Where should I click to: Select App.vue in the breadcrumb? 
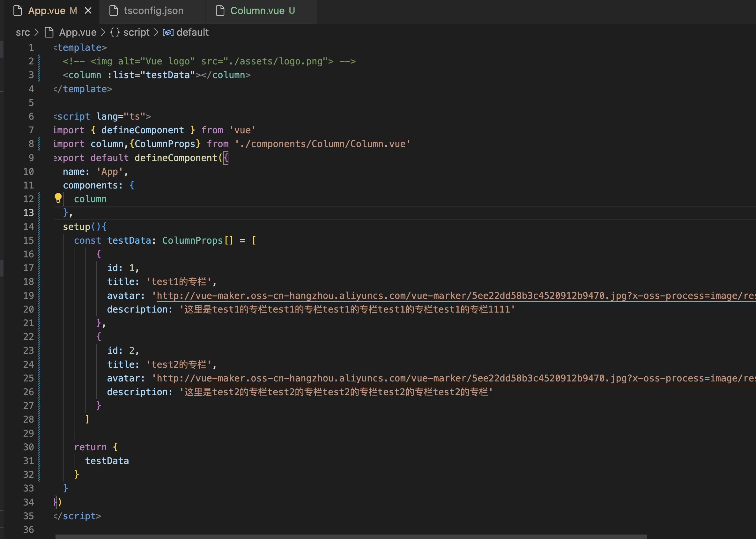(x=78, y=32)
